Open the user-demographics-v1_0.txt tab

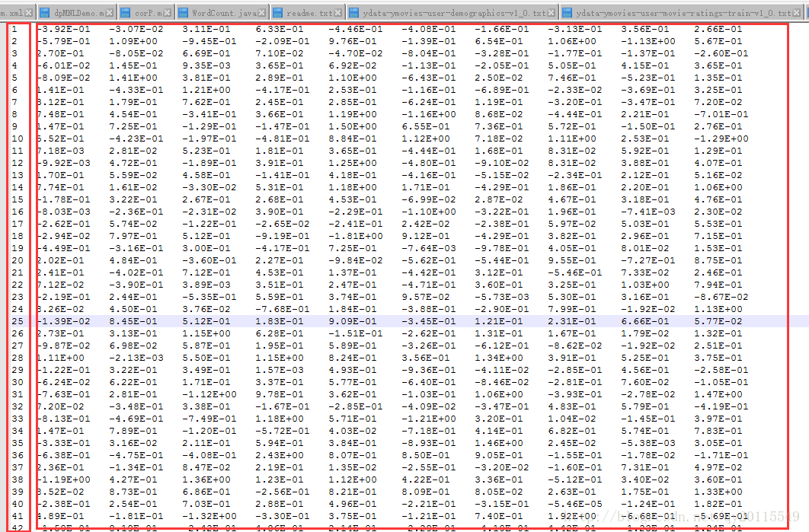click(453, 12)
